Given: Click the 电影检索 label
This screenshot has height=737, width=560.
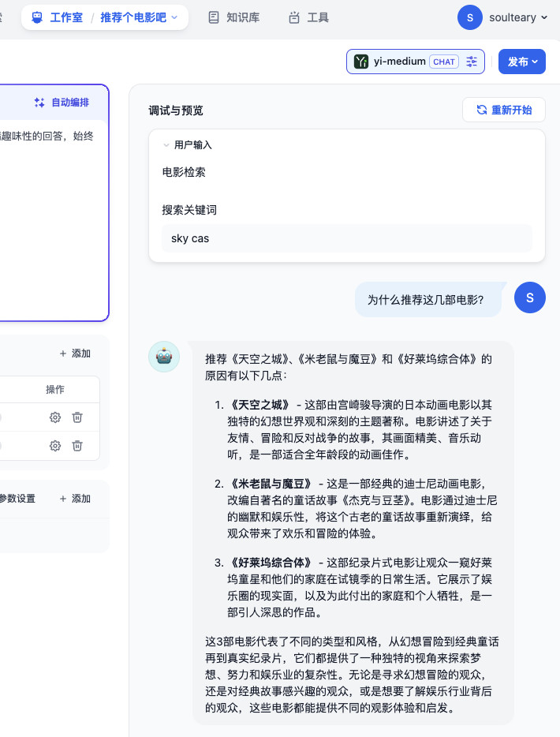Looking at the screenshot, I should (x=184, y=173).
